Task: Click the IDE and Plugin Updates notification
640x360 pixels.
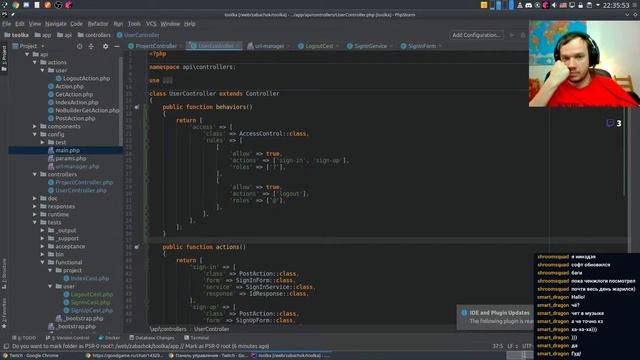Action: point(495,317)
